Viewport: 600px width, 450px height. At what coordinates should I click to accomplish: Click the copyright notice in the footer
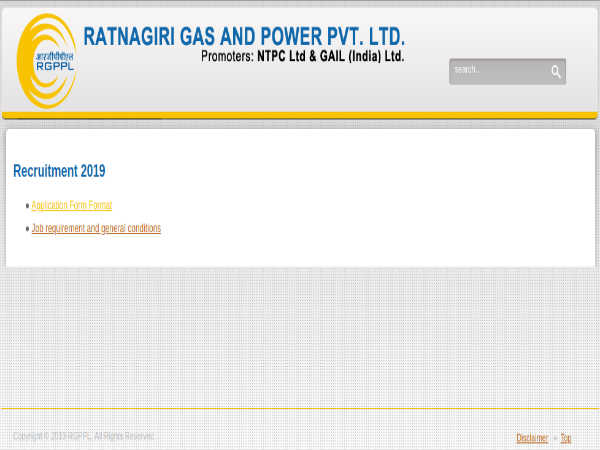[x=84, y=437]
